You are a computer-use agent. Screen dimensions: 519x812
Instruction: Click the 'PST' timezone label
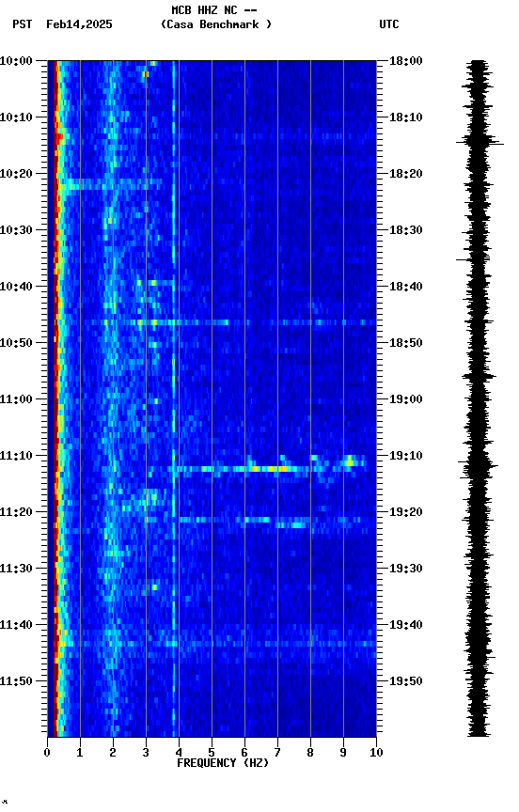[x=23, y=24]
